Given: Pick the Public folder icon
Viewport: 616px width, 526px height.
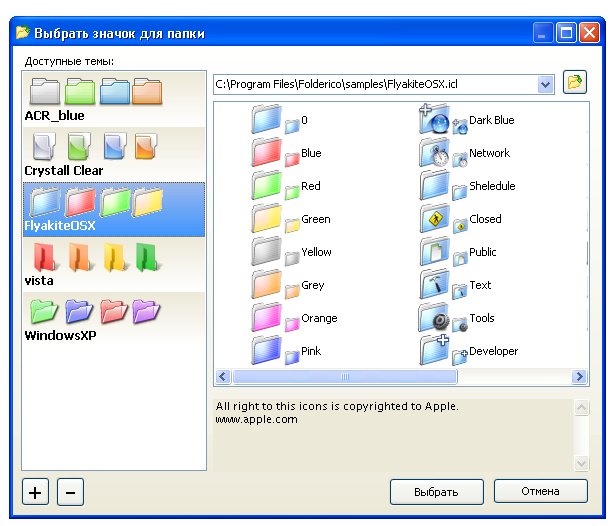Looking at the screenshot, I should pos(434,251).
